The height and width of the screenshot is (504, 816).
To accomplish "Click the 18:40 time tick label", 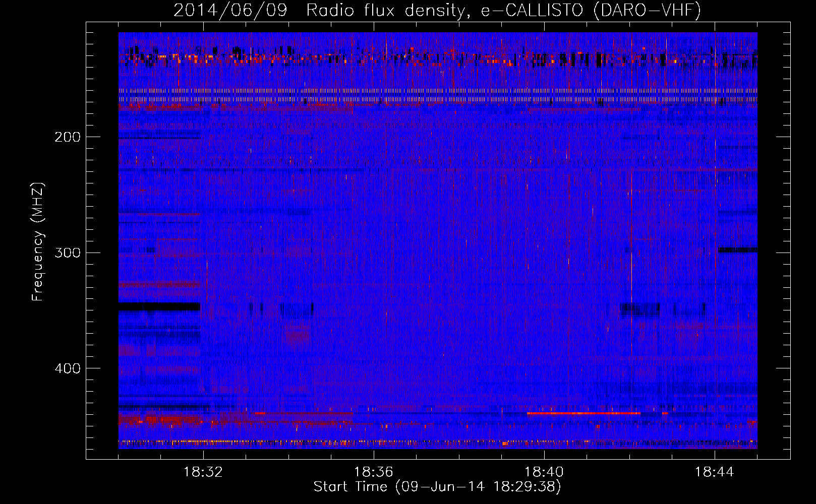I will [x=544, y=472].
